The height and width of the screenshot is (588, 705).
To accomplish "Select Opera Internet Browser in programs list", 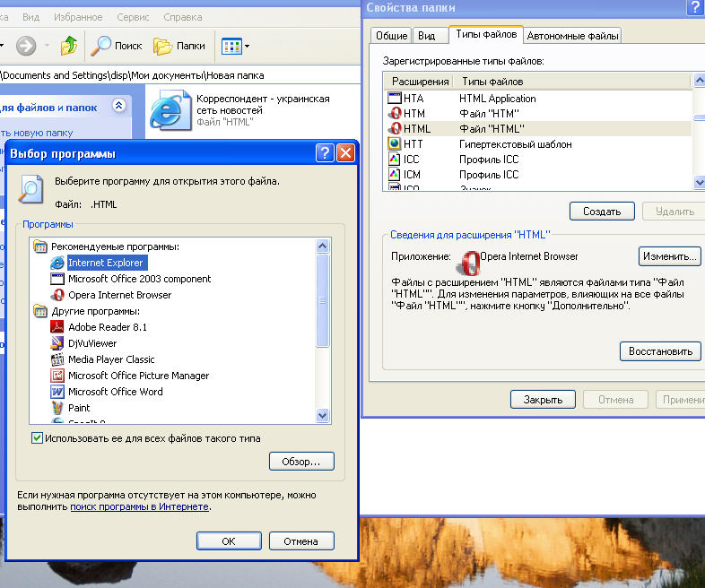I will (119, 295).
